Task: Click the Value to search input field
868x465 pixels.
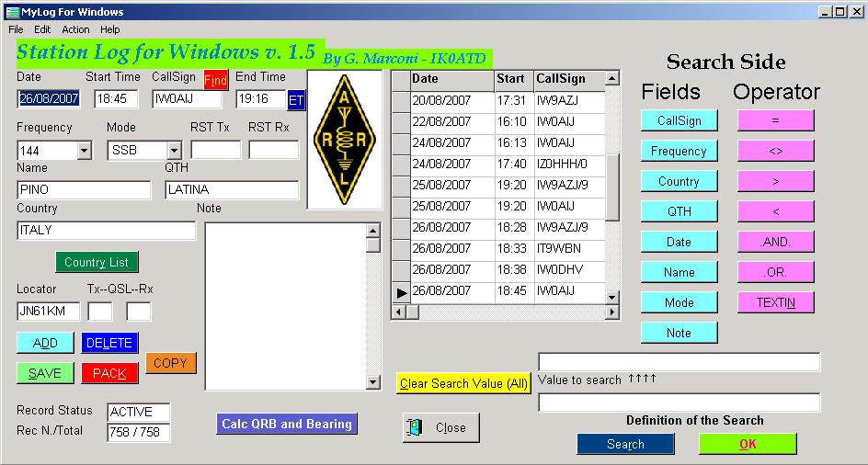Action: click(x=680, y=362)
